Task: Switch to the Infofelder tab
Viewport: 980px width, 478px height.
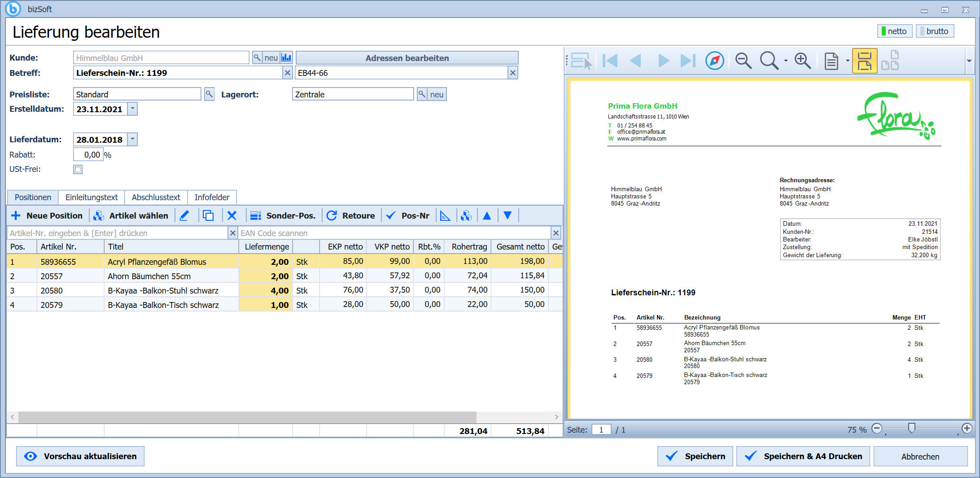Action: click(x=212, y=197)
